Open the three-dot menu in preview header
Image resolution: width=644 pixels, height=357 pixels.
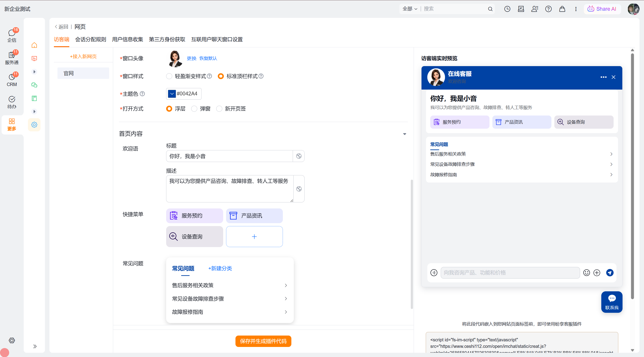click(x=604, y=77)
